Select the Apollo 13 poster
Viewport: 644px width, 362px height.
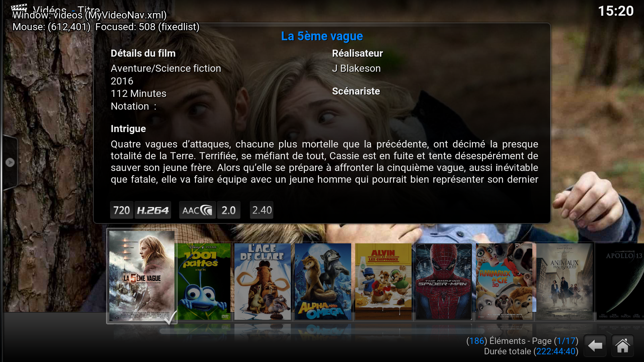coord(620,282)
